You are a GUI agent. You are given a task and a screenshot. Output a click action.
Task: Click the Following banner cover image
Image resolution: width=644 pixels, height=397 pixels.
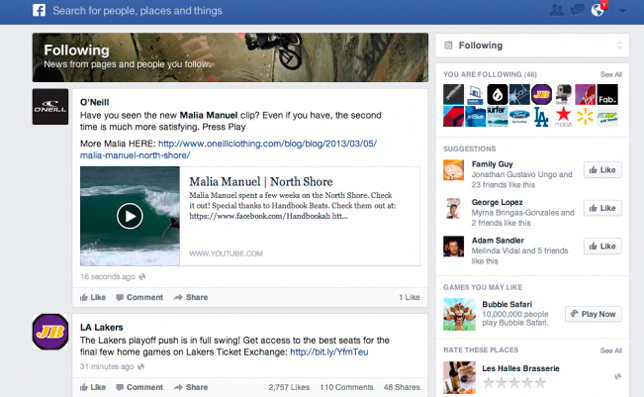230,57
